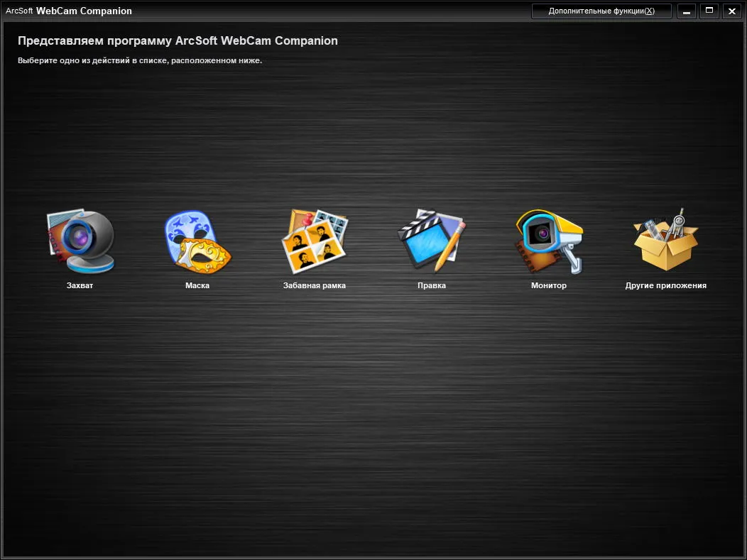This screenshot has height=560, width=747.
Task: Click the ArcSoft logo text in title bar
Action: point(19,11)
